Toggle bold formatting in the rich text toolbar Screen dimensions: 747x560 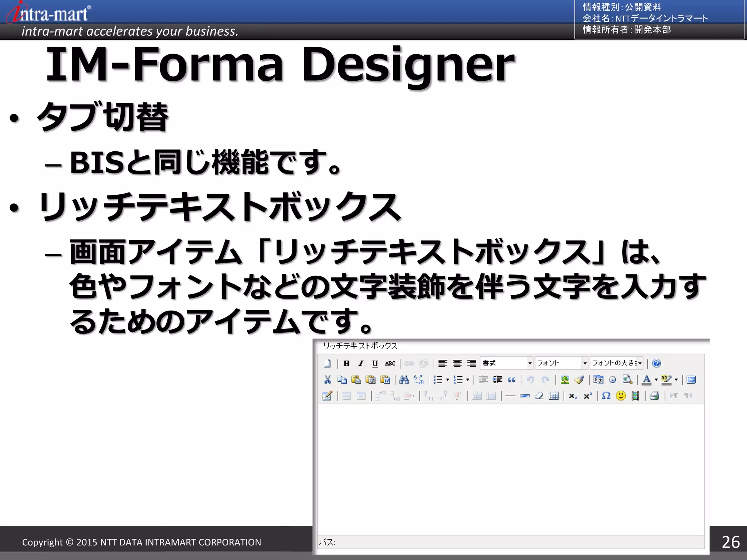347,363
